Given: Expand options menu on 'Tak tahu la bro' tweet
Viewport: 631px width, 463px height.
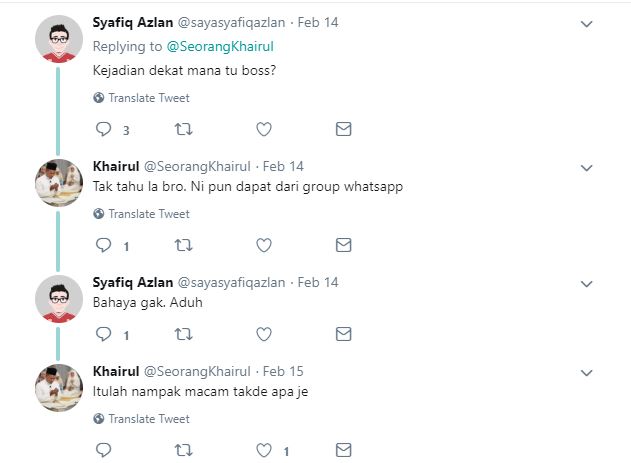Looking at the screenshot, I should tap(587, 167).
